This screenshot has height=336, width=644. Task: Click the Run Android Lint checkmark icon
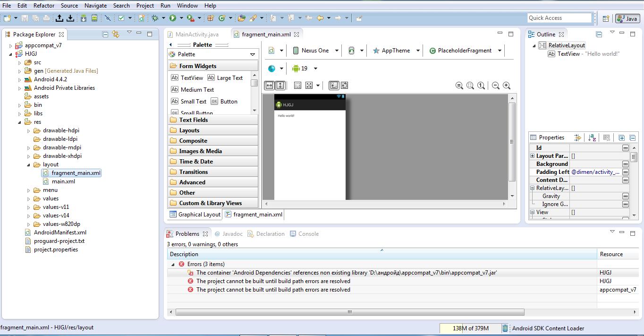click(x=121, y=18)
